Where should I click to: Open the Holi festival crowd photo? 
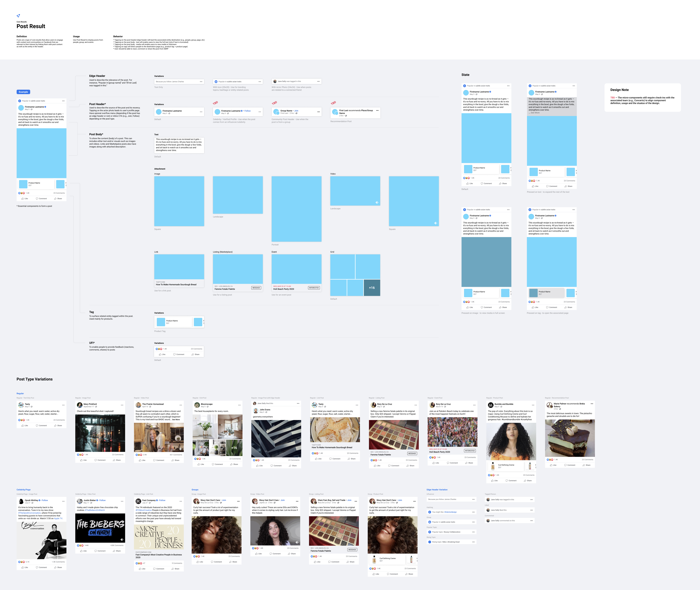[x=452, y=432]
